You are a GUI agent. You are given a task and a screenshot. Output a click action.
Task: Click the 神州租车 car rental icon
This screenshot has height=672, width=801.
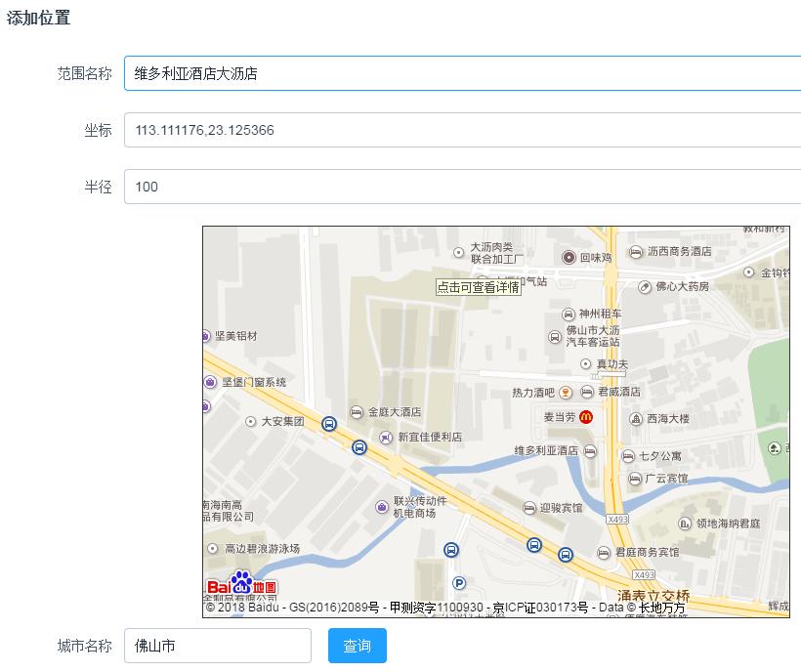tap(568, 313)
